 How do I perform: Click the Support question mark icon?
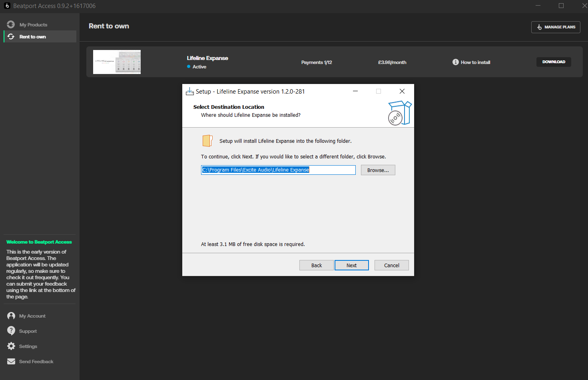[11, 331]
